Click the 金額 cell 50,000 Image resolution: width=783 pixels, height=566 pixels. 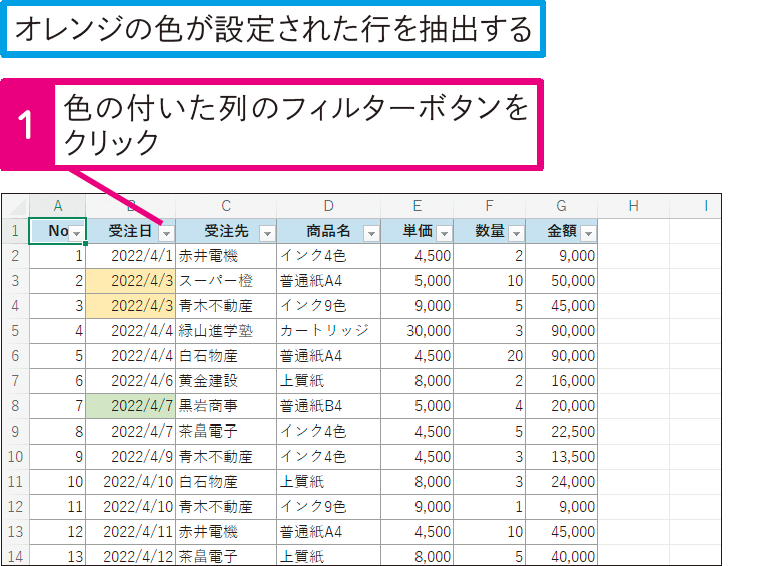(x=562, y=281)
